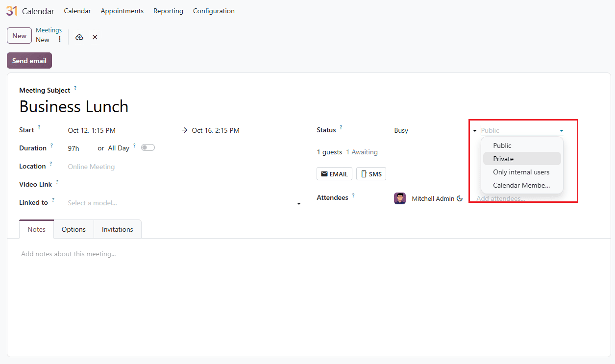Show the Video Link help question mark
Screen dimensions: 615x364
coord(57,182)
